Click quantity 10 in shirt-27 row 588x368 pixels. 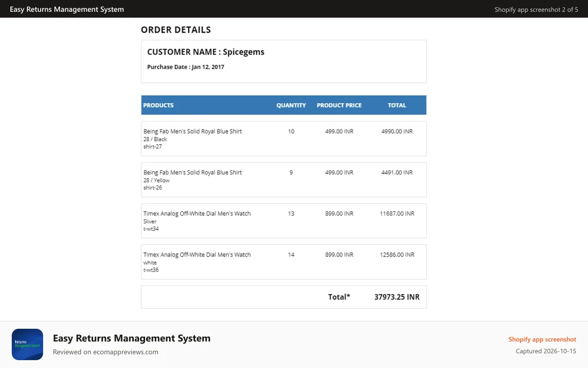point(291,131)
